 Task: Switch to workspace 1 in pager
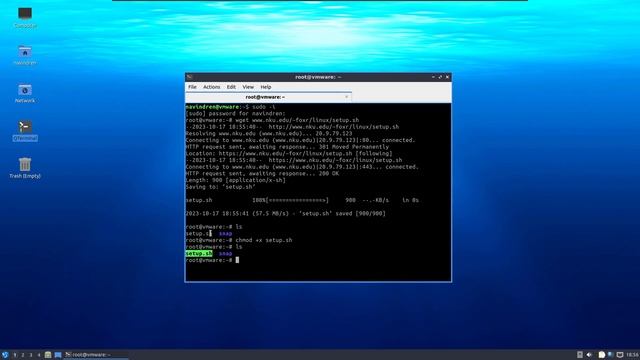(x=15, y=355)
